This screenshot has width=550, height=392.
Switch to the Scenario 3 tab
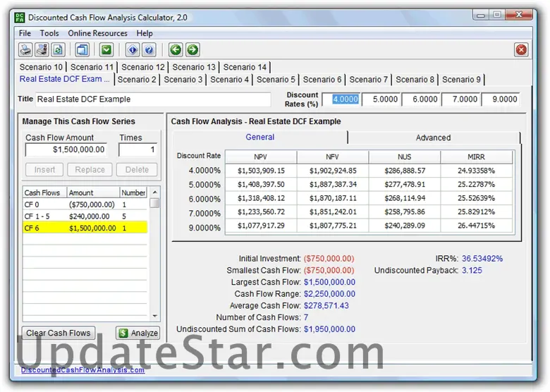[x=183, y=80]
